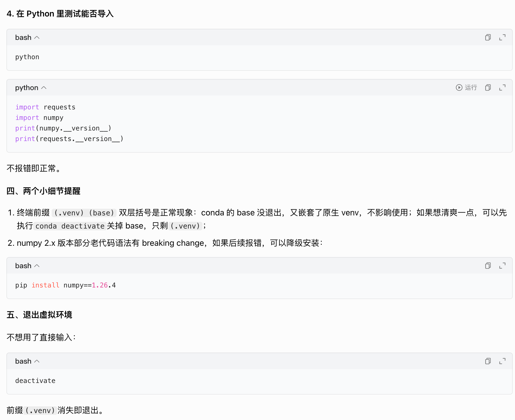515x420 pixels.
Task: Click heading '4. 在 Python 里测试能否导入'
Action: pyautogui.click(x=60, y=14)
